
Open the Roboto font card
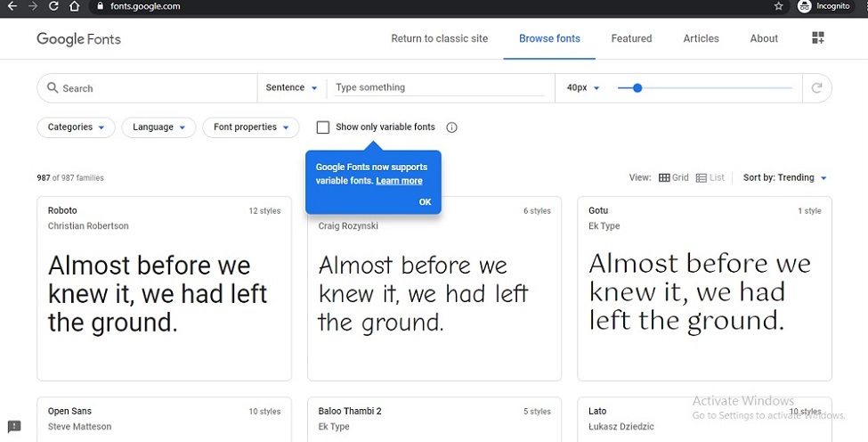[x=165, y=289]
